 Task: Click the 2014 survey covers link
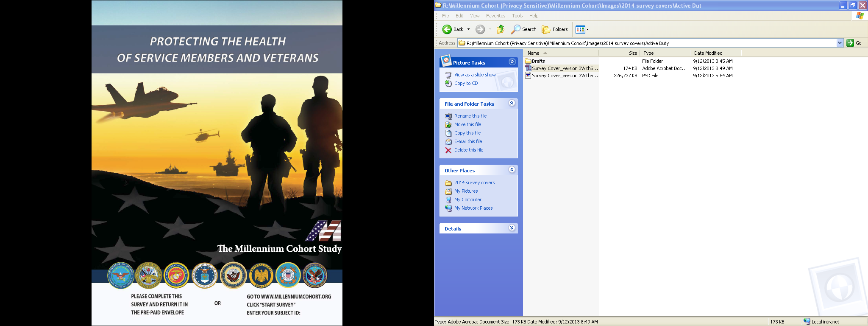click(x=474, y=183)
